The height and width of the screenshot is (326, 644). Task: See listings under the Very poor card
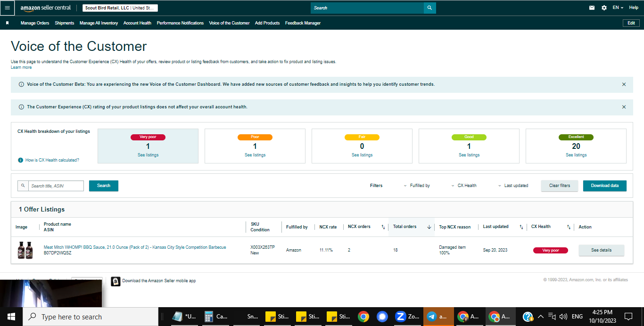tap(148, 155)
